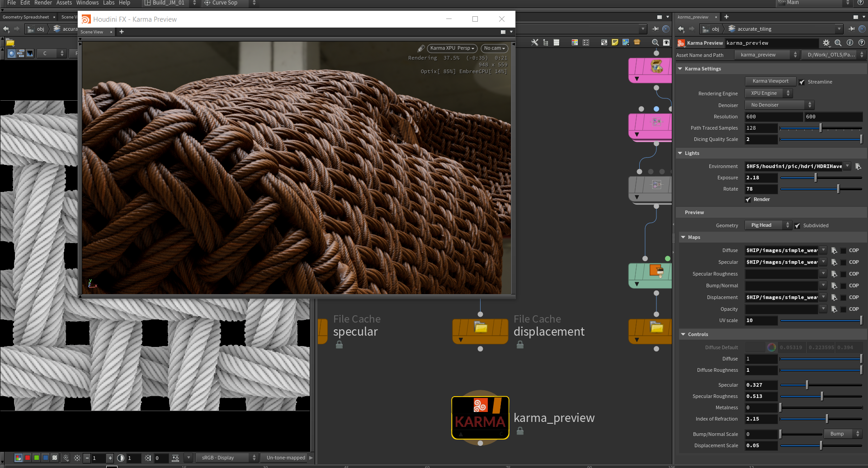Click the karma_preview KARMA node
868x468 pixels.
[x=480, y=418]
